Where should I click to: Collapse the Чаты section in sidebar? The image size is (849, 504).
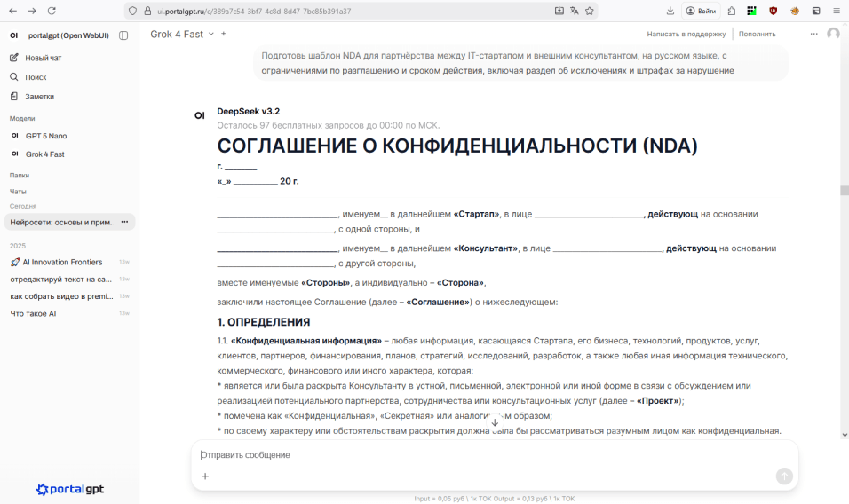(x=18, y=192)
